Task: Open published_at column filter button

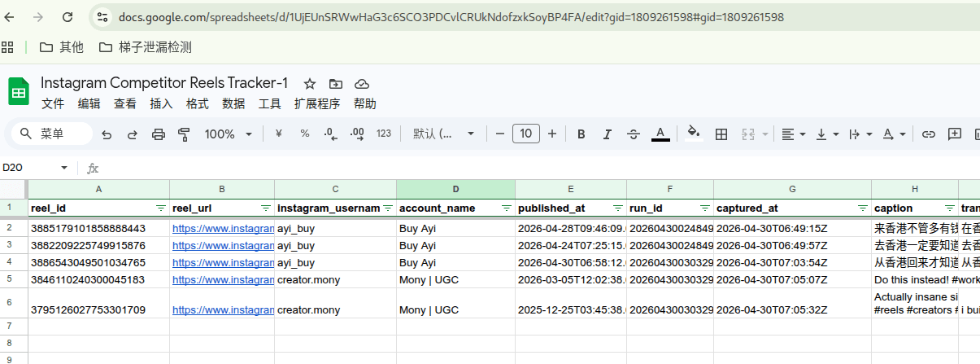Action: (617, 208)
